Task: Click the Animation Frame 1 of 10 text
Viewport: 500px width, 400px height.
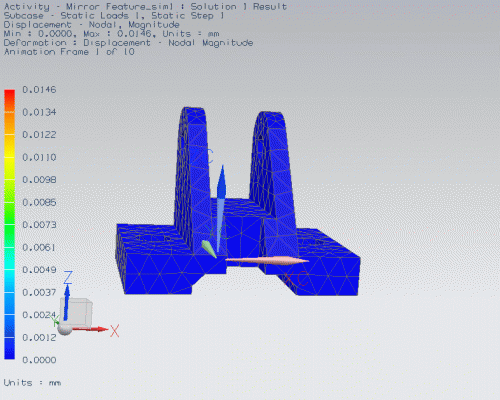Action: pos(69,52)
